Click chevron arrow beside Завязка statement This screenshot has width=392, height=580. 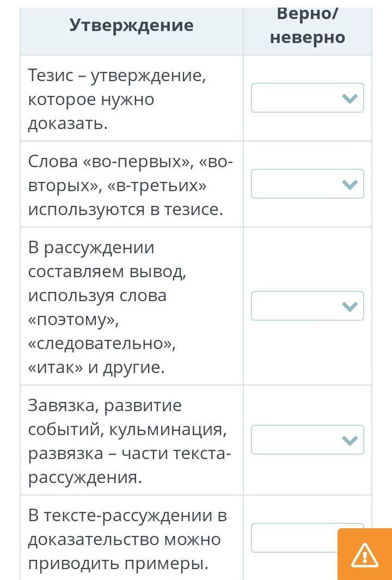click(x=350, y=441)
